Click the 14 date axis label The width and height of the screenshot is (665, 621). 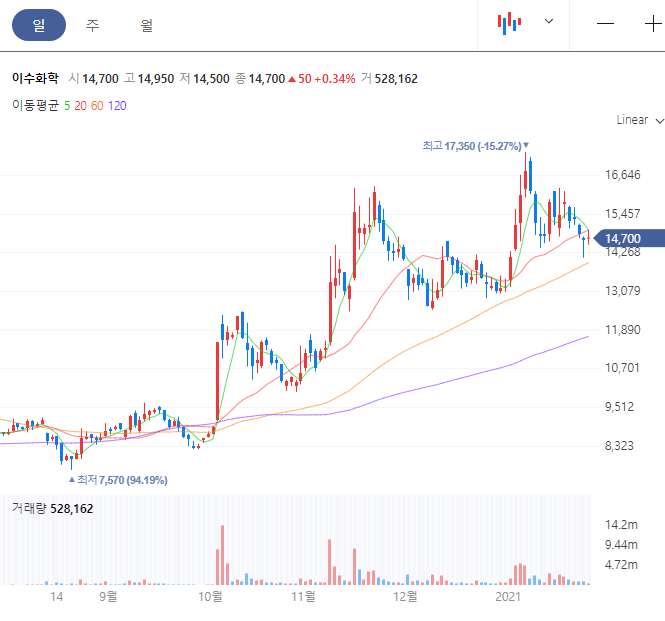point(56,596)
